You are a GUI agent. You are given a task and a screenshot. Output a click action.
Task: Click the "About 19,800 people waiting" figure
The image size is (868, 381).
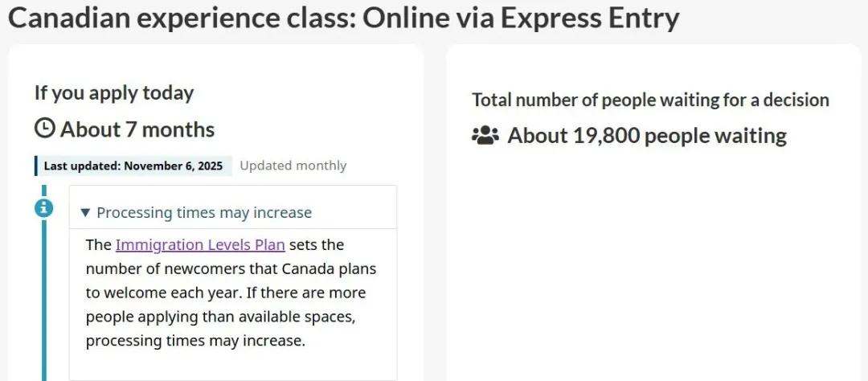pos(647,135)
